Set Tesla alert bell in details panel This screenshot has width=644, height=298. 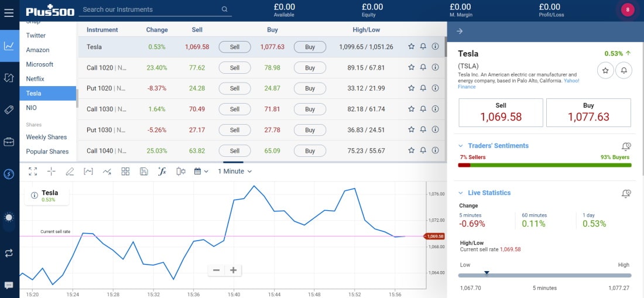click(x=624, y=71)
